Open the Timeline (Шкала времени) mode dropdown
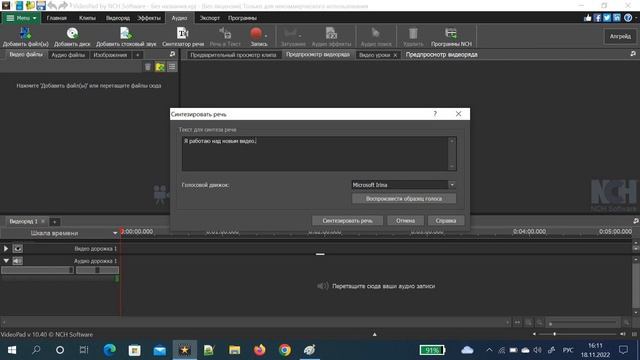The width and height of the screenshot is (640, 360). [x=115, y=233]
